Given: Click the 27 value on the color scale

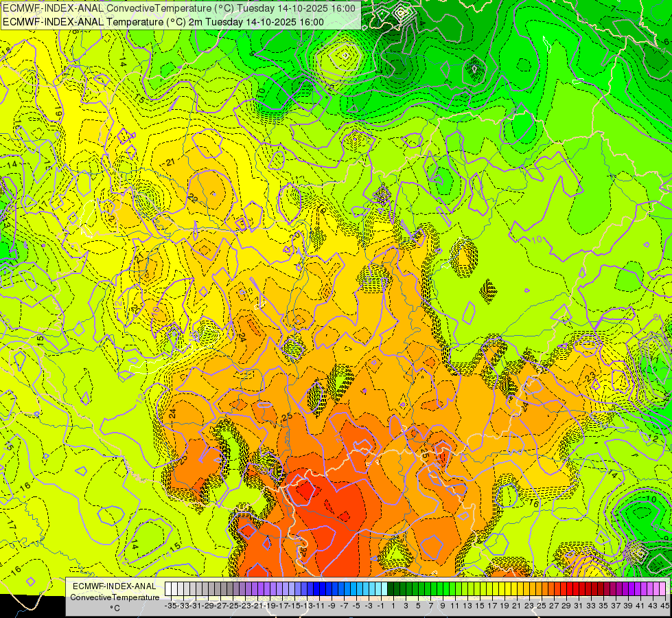Looking at the screenshot, I should [554, 606].
